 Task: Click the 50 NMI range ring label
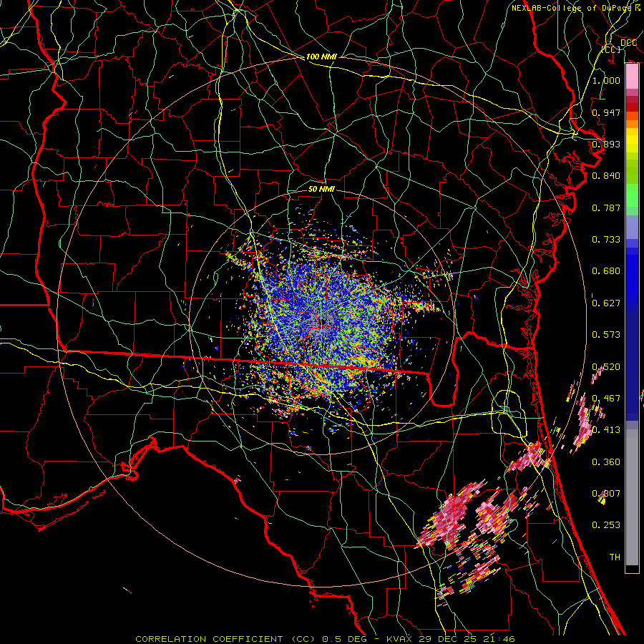(x=321, y=189)
